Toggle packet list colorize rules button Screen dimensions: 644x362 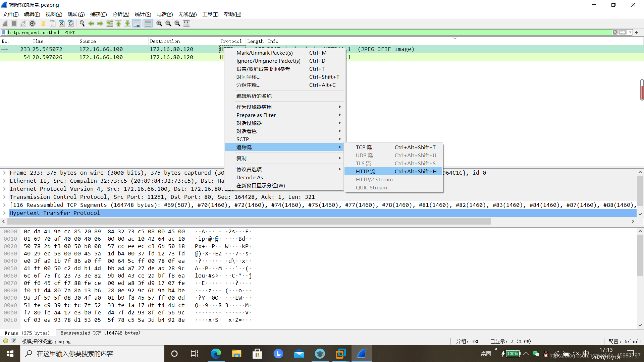pyautogui.click(x=148, y=23)
